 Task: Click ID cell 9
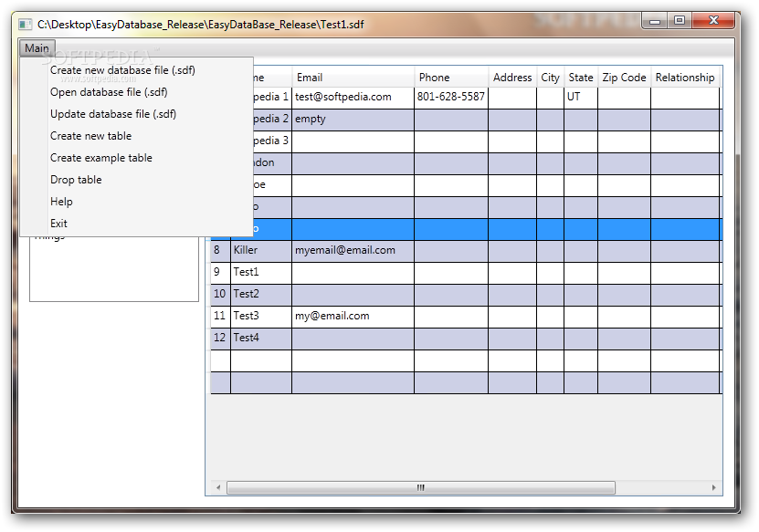click(x=220, y=273)
